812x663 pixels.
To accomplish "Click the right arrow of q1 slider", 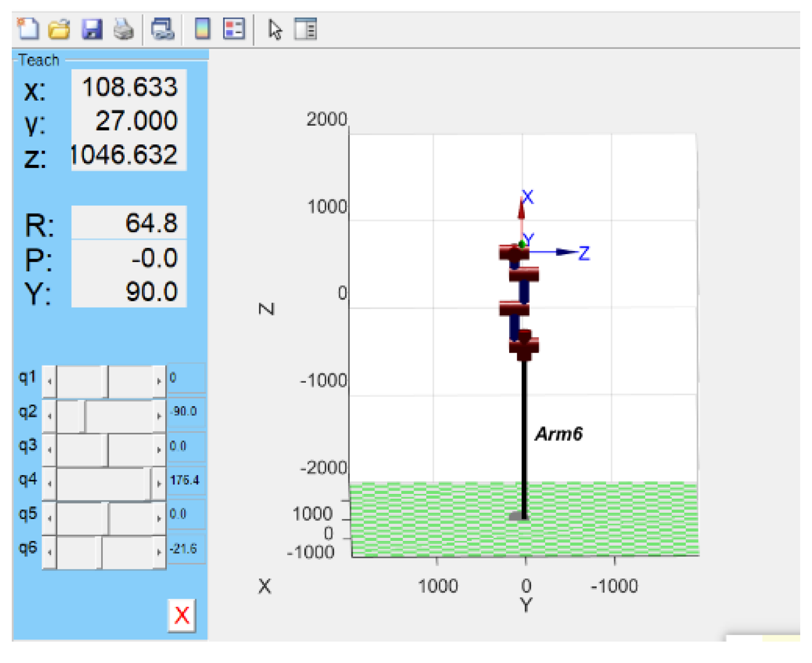I will 159,382.
